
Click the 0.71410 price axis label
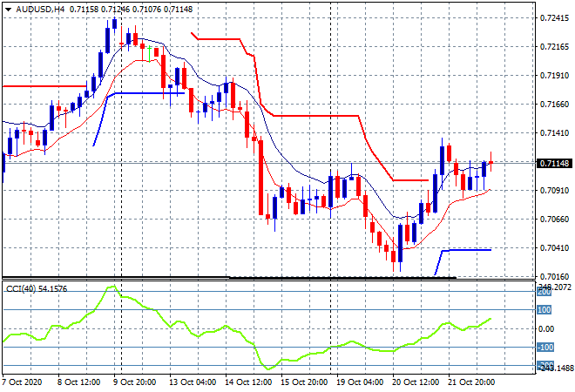[x=554, y=132]
